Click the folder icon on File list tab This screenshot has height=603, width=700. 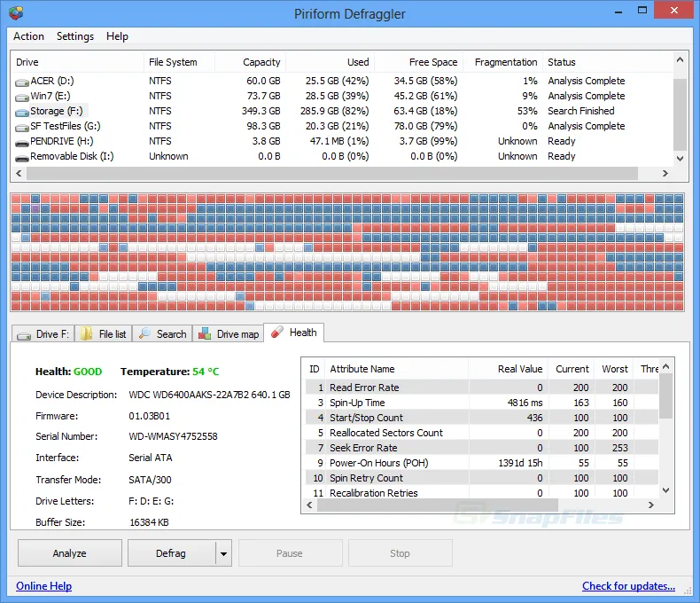(x=86, y=333)
